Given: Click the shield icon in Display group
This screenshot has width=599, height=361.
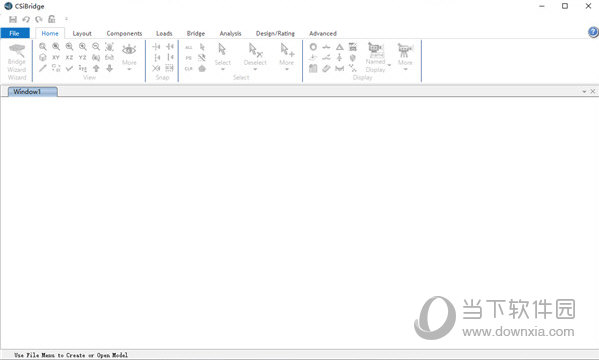Looking at the screenshot, I should [353, 58].
